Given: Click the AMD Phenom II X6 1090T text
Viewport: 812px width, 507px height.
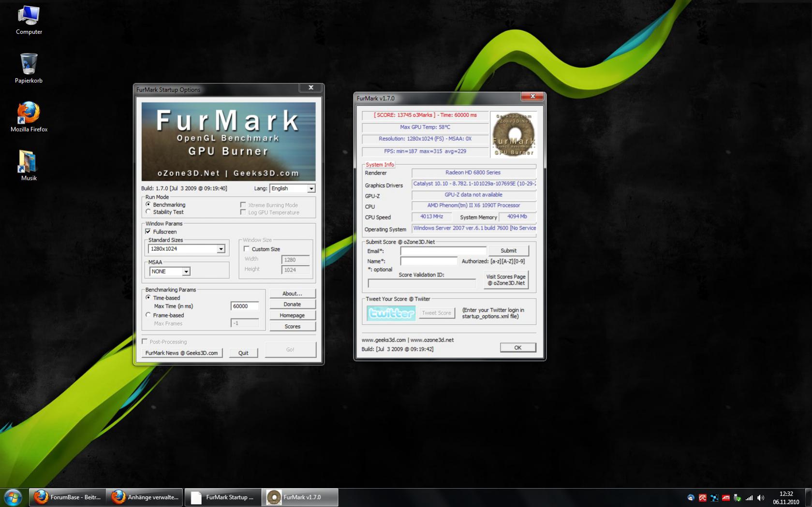Looking at the screenshot, I should point(473,205).
